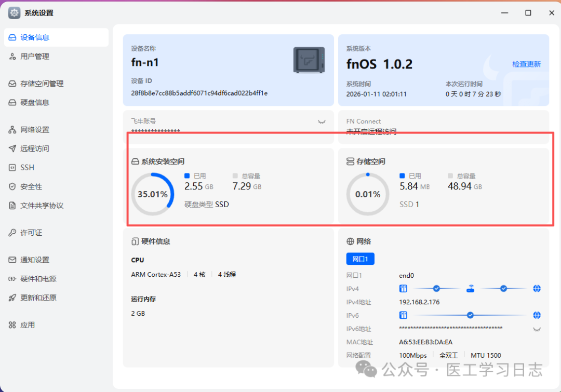
Task: Open 硬盘信息 in the sidebar
Action: click(35, 103)
